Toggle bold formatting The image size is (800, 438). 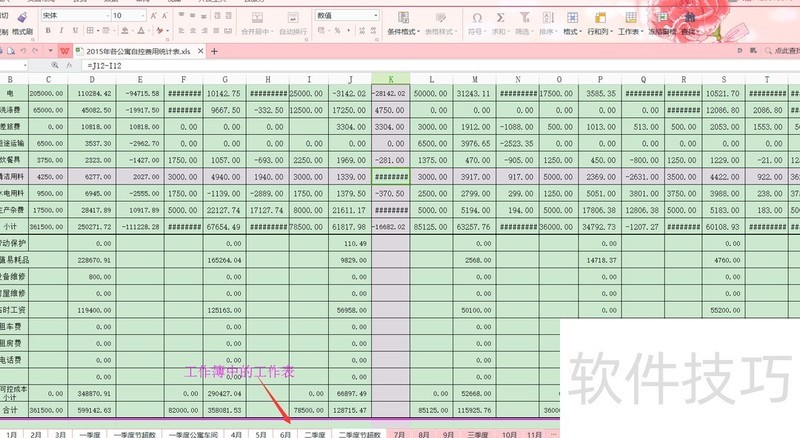[x=48, y=31]
